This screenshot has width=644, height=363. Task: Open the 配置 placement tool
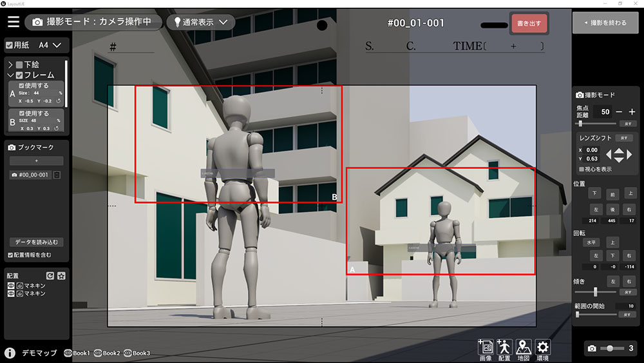(x=504, y=349)
